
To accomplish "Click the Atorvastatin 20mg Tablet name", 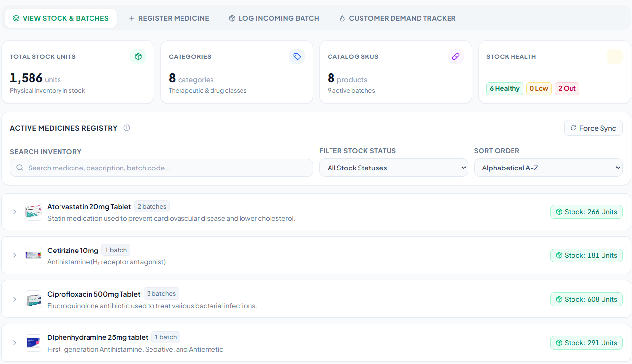I will tap(89, 207).
